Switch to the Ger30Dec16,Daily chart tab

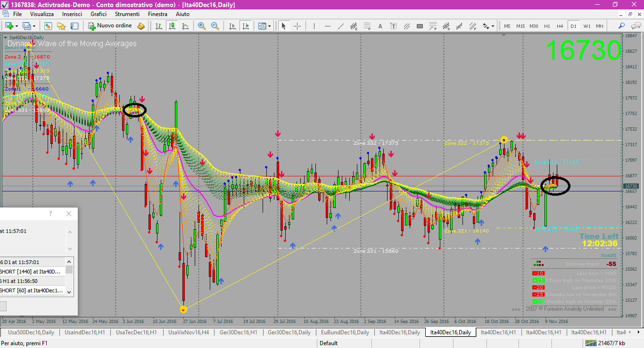point(289,332)
